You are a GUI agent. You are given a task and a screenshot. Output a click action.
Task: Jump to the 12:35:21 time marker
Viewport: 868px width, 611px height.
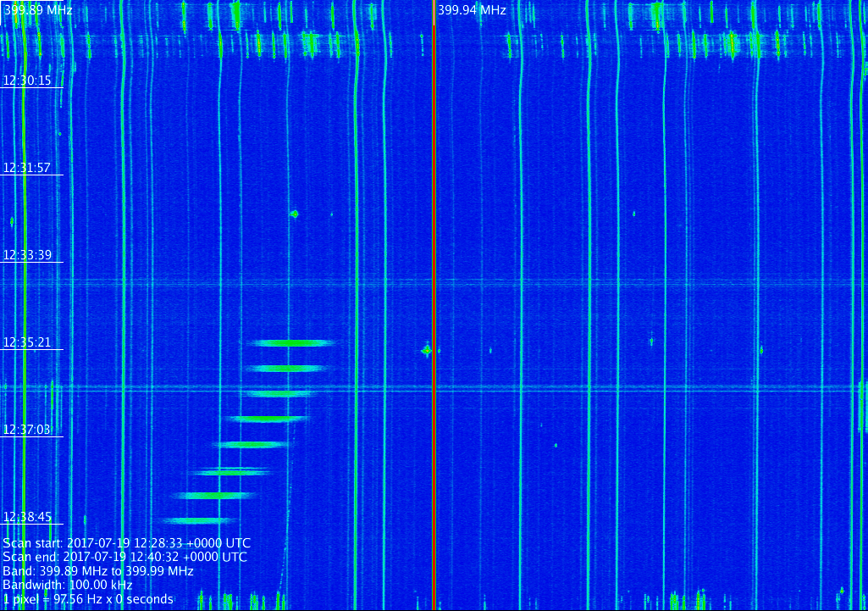coord(27,342)
